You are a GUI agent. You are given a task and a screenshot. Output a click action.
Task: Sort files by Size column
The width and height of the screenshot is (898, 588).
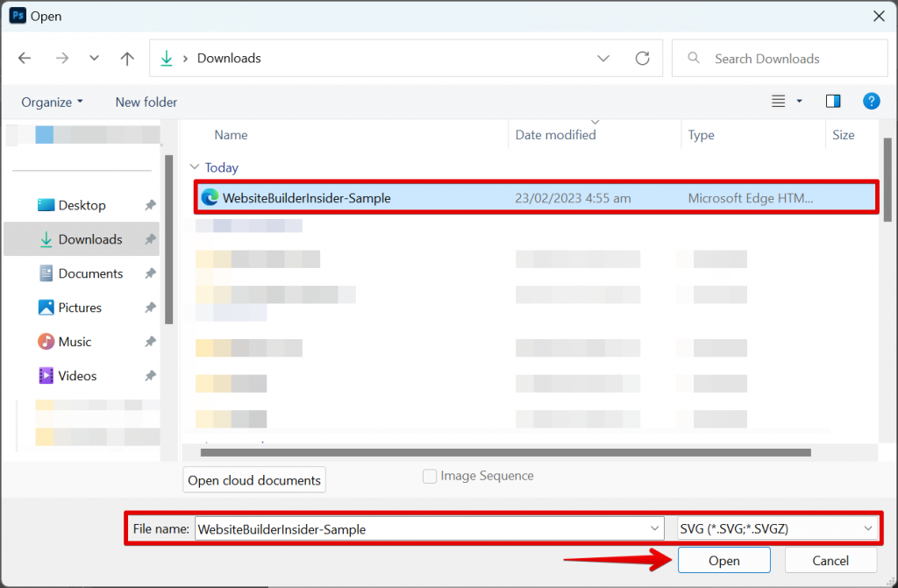coord(843,135)
